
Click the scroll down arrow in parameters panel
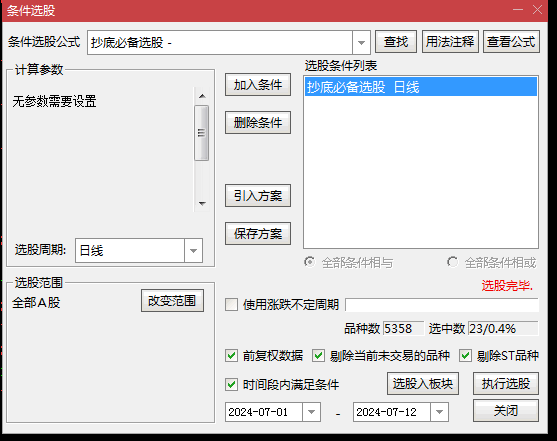point(202,204)
